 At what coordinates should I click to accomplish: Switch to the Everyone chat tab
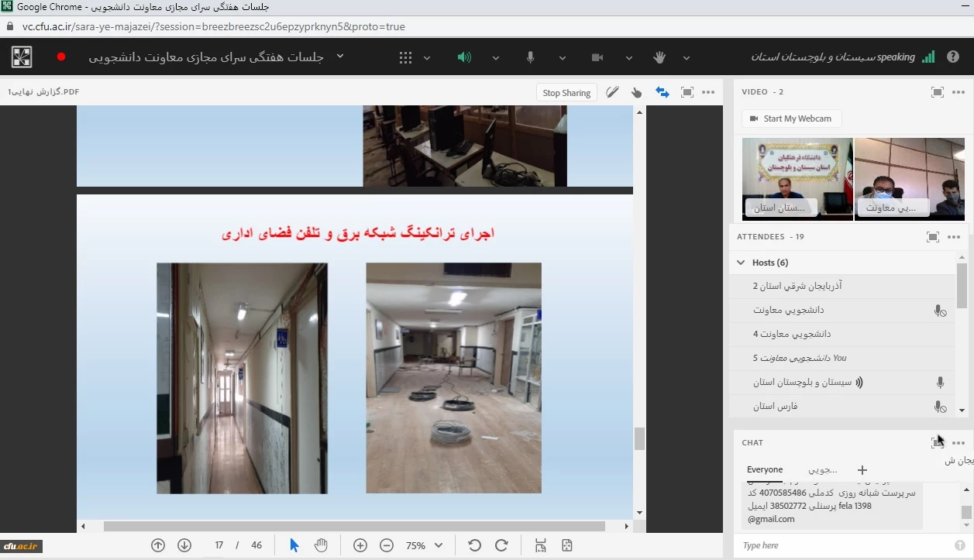coord(765,469)
